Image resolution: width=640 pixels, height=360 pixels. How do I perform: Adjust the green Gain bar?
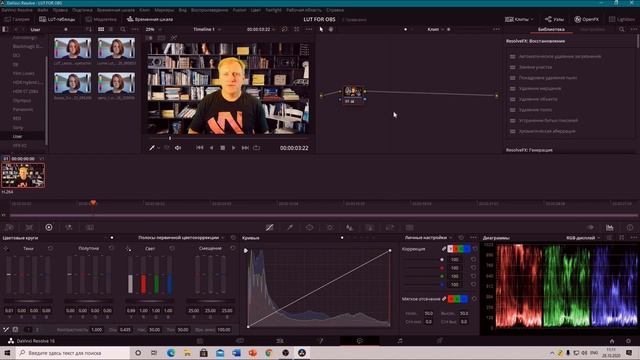[156, 275]
